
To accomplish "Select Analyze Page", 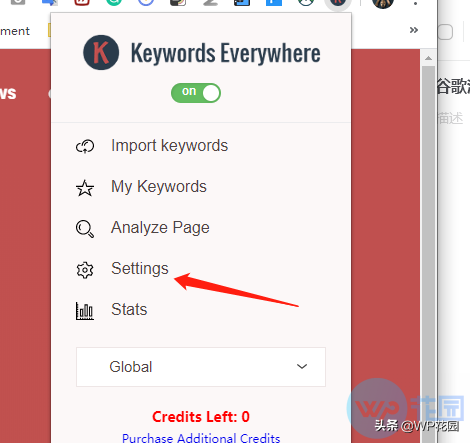I will coord(160,228).
